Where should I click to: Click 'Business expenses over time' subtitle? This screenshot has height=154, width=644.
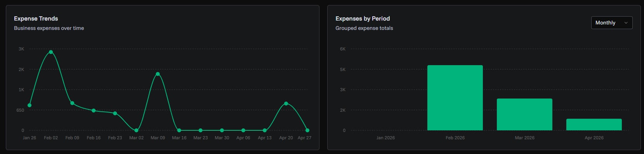pos(49,28)
